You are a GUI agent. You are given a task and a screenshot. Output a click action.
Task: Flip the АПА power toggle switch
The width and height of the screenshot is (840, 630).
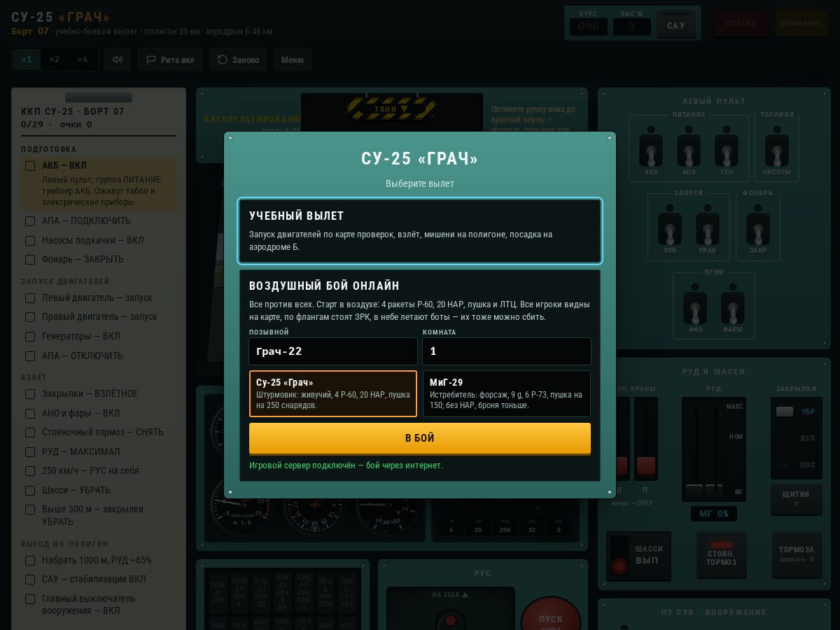(x=689, y=150)
